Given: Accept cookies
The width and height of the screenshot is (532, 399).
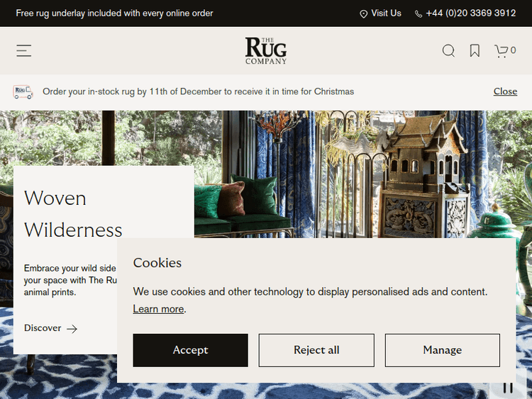Looking at the screenshot, I should click(x=190, y=350).
